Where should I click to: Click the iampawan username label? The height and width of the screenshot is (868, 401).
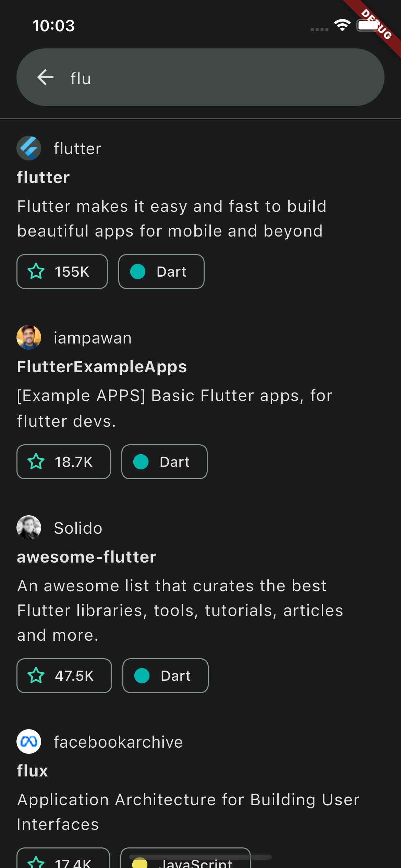pos(92,337)
